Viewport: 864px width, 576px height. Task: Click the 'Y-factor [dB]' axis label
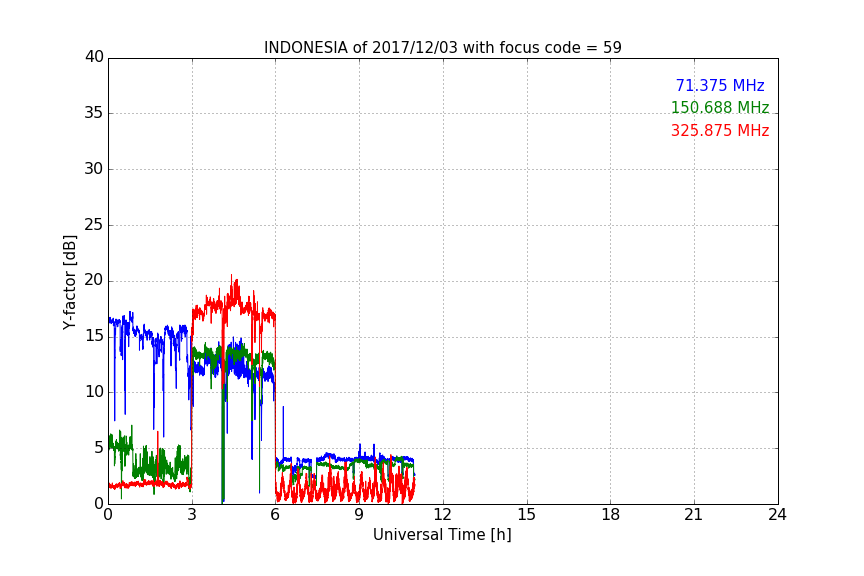pyautogui.click(x=69, y=283)
